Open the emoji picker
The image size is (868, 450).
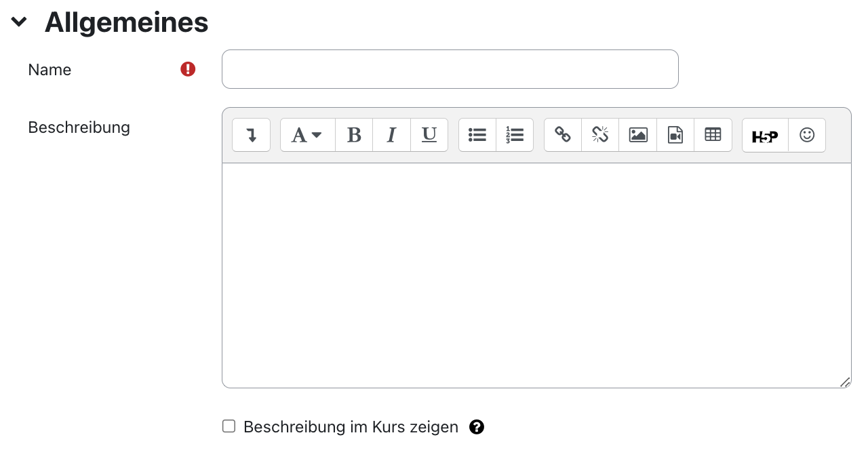click(806, 135)
